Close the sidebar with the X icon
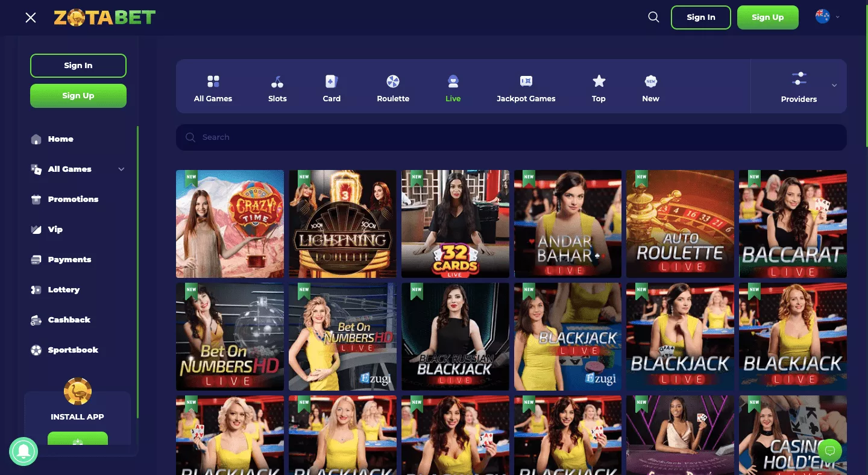Image resolution: width=868 pixels, height=475 pixels. [31, 17]
